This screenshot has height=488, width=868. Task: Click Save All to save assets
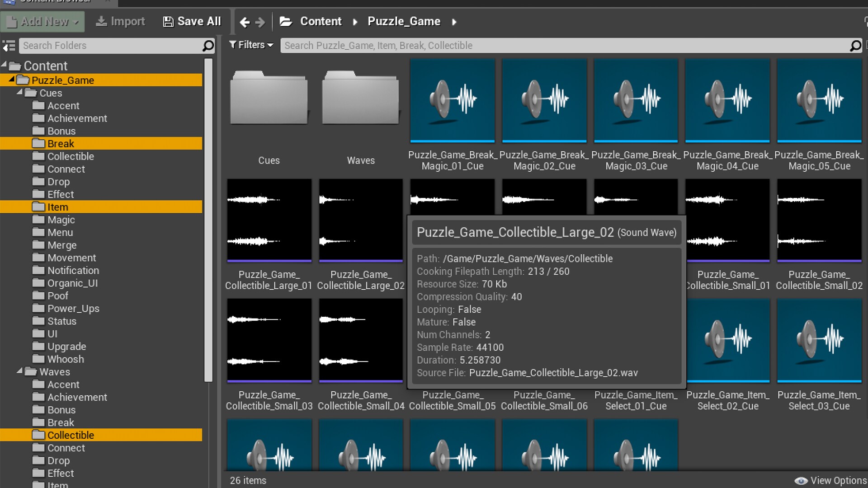pyautogui.click(x=192, y=21)
